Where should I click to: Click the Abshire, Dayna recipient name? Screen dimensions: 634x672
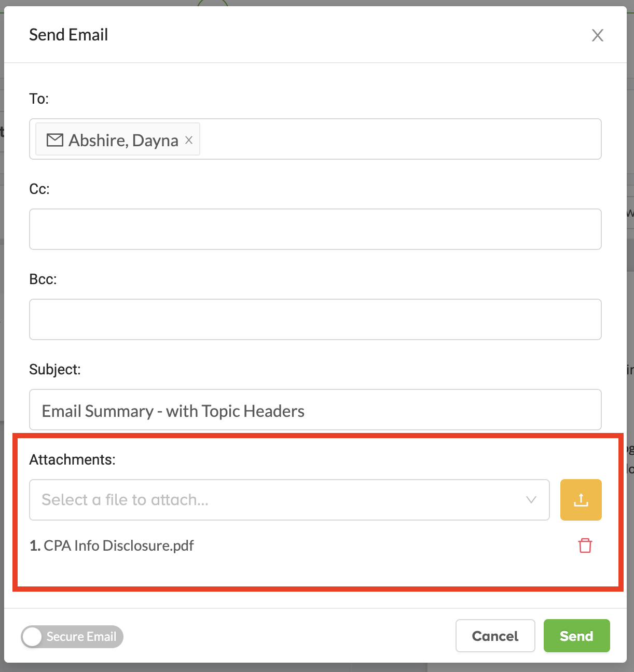[x=123, y=140]
